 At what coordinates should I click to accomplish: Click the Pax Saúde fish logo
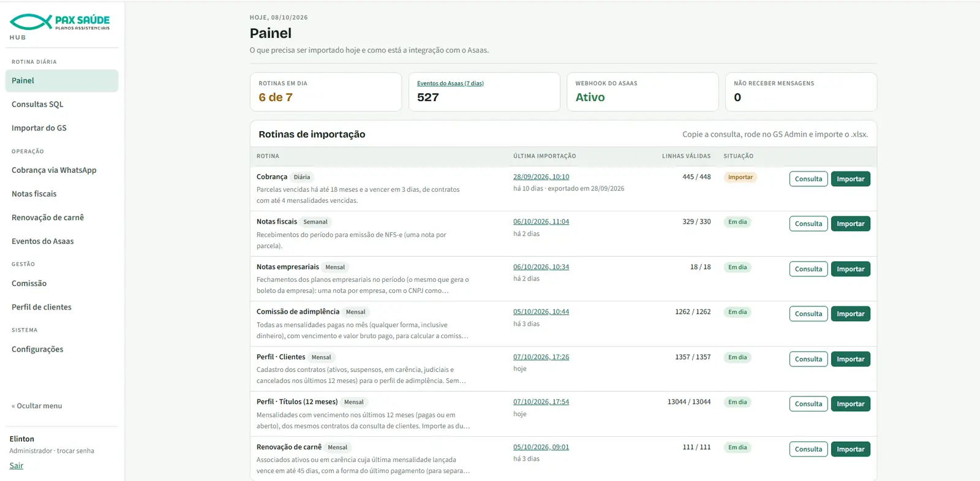59,22
